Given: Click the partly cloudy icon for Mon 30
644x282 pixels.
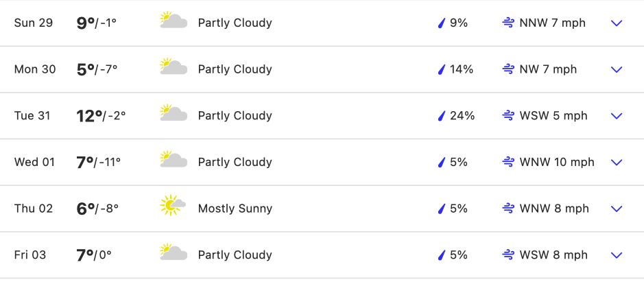Looking at the screenshot, I should tap(174, 67).
